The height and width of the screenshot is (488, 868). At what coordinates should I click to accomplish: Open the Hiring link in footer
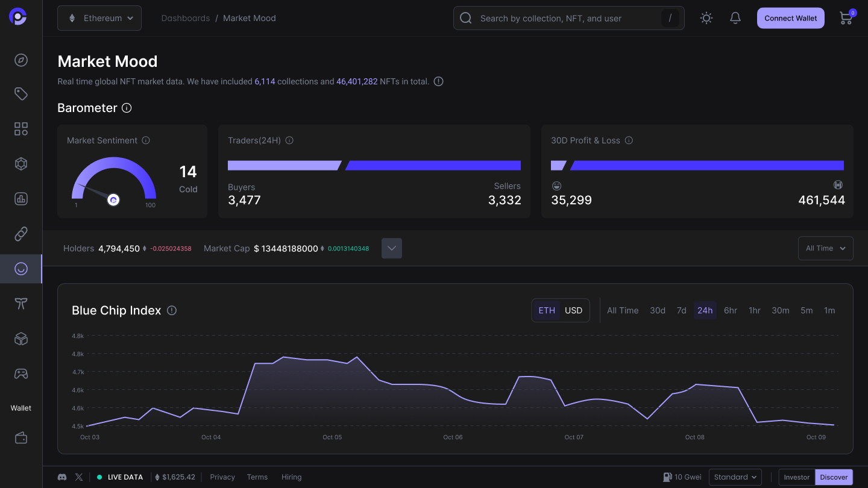pyautogui.click(x=291, y=477)
